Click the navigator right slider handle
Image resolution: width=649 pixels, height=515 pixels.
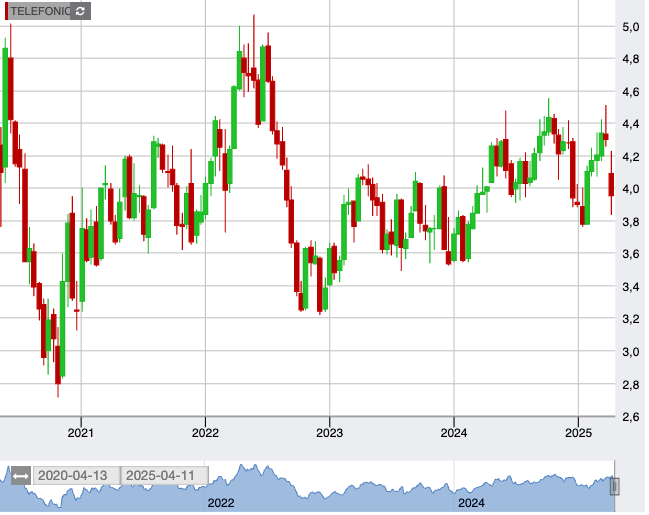[615, 486]
